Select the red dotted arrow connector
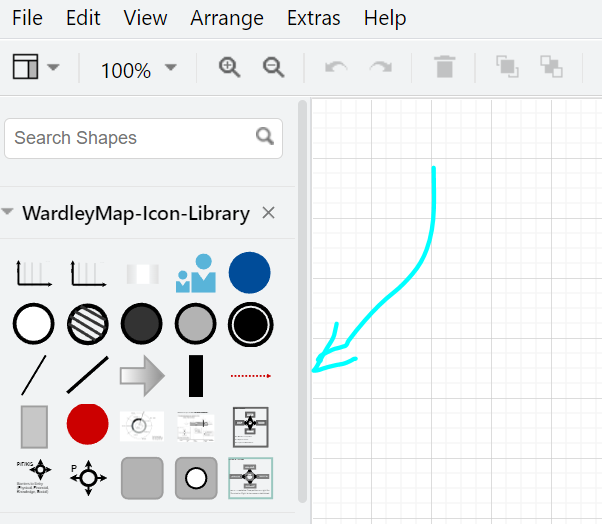The image size is (602, 524). click(x=250, y=376)
